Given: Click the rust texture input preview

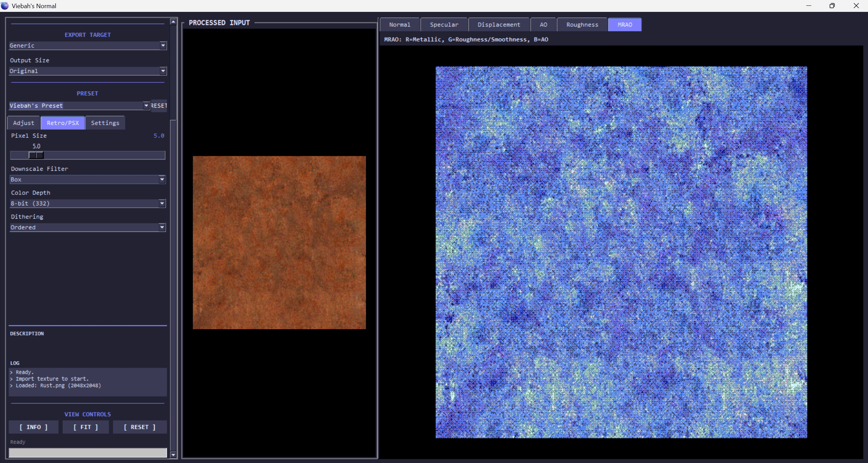Looking at the screenshot, I should (279, 242).
